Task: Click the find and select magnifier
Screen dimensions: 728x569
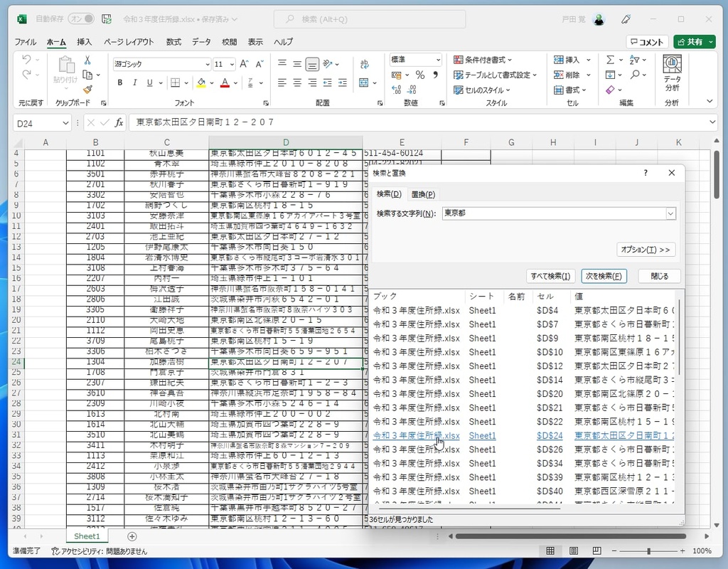Action: tap(635, 74)
